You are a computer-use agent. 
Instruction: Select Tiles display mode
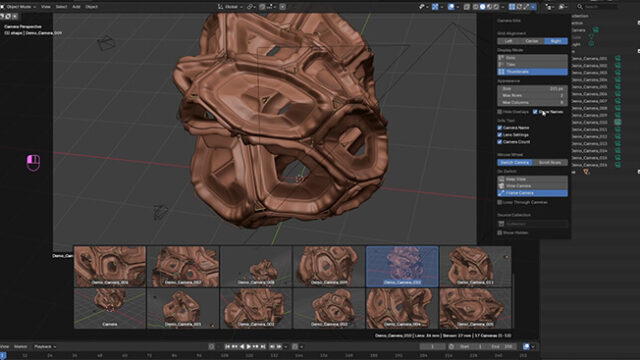point(532,64)
